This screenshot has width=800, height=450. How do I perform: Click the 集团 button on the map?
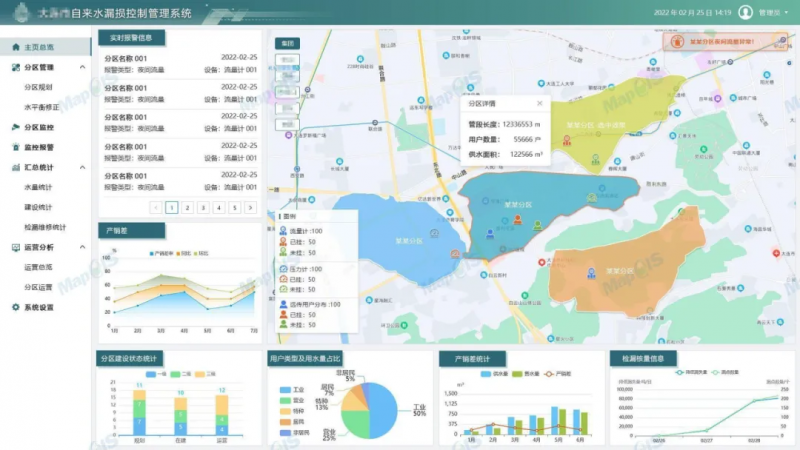pos(288,44)
